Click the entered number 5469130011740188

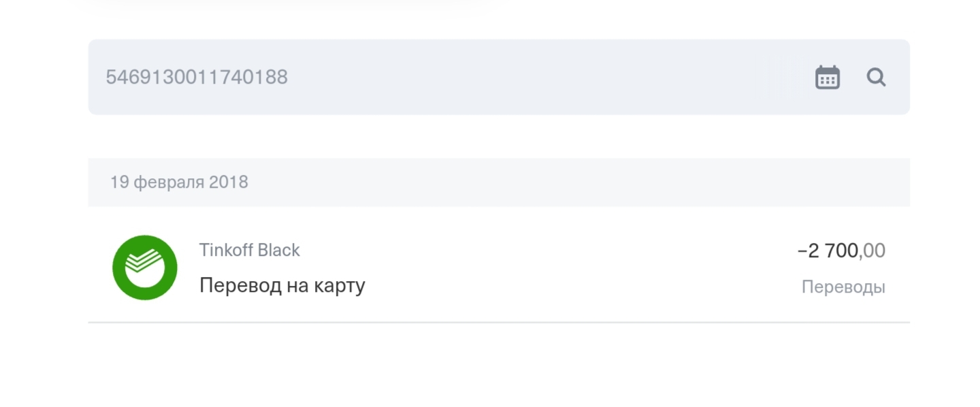197,77
